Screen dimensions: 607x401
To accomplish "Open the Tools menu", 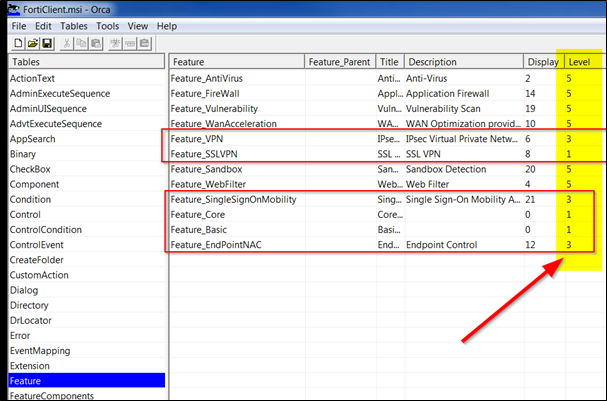I will pyautogui.click(x=107, y=26).
